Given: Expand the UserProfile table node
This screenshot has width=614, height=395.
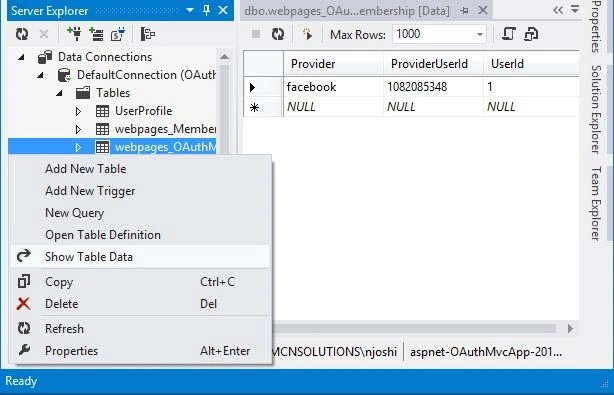Looking at the screenshot, I should pos(78,111).
